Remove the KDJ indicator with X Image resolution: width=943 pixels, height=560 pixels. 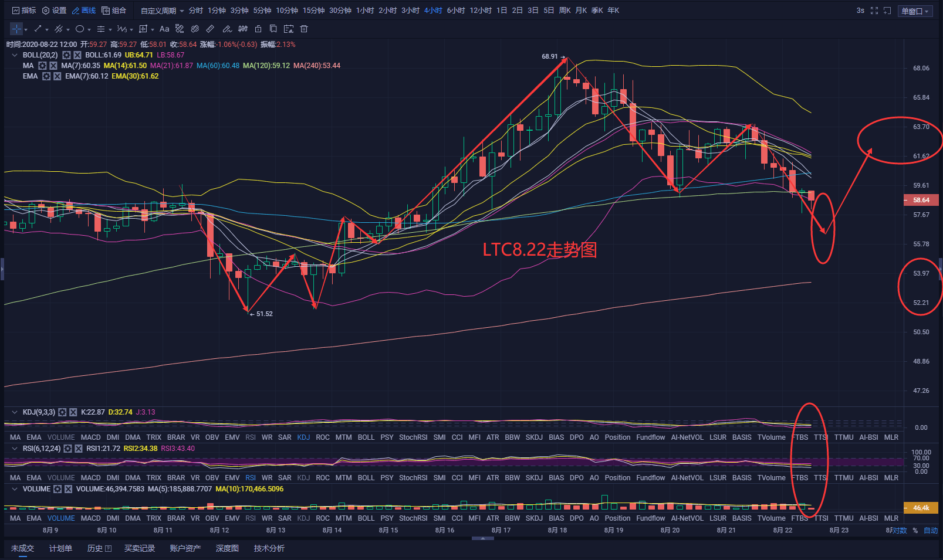(x=73, y=412)
